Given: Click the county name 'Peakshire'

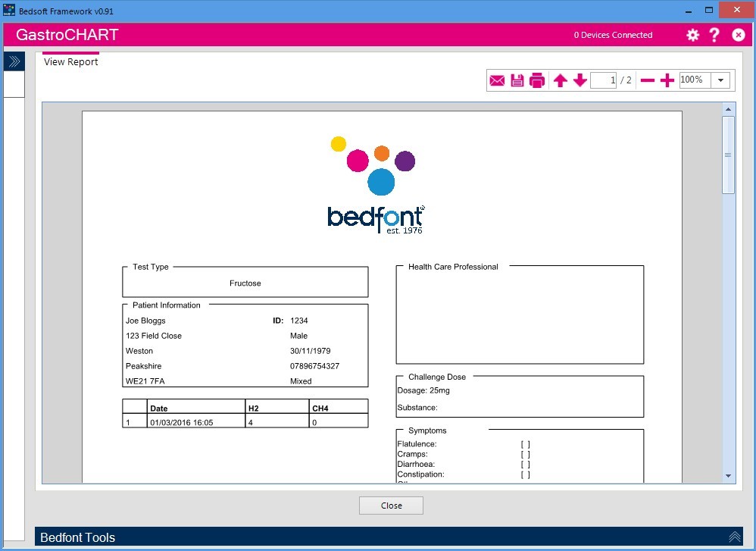Looking at the screenshot, I should pos(143,366).
